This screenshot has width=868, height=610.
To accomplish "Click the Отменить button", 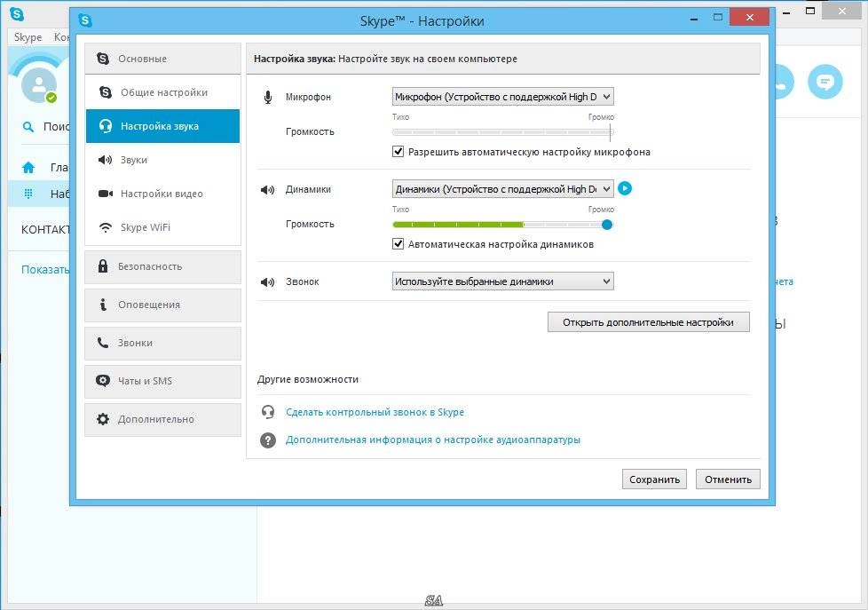I will pyautogui.click(x=728, y=479).
